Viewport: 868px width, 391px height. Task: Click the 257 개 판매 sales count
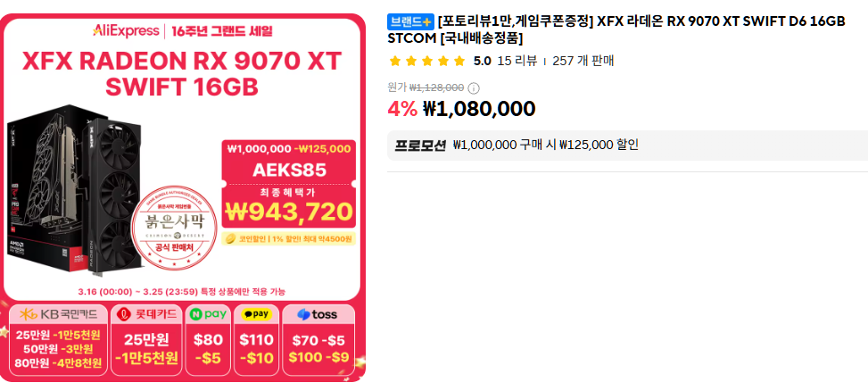(583, 61)
